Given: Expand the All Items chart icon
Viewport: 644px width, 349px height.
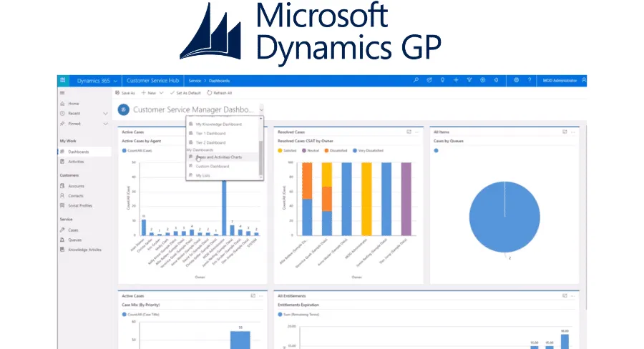Looking at the screenshot, I should [565, 132].
